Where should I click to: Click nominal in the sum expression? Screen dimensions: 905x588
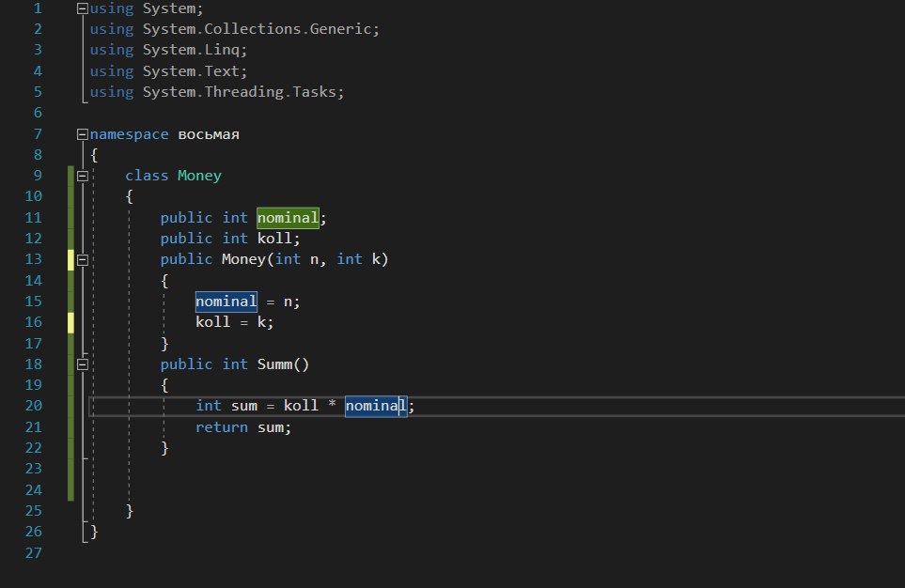point(376,406)
